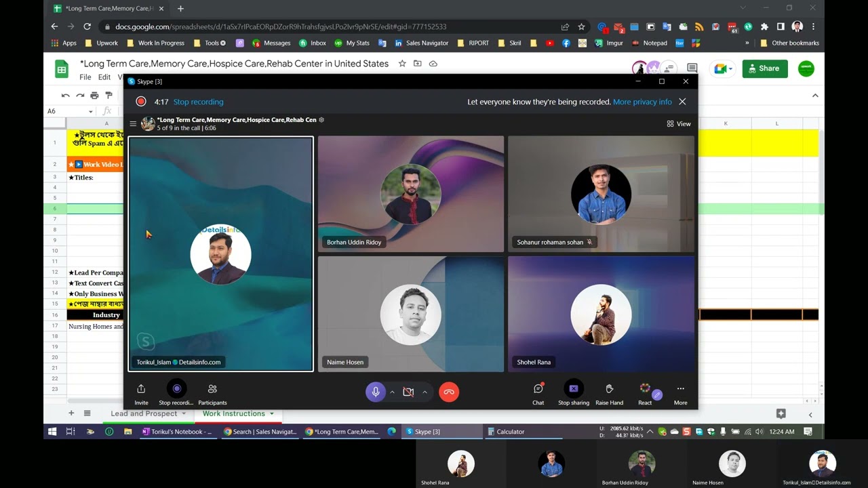
Task: Select Shohel Rana video tile
Action: coord(601,314)
